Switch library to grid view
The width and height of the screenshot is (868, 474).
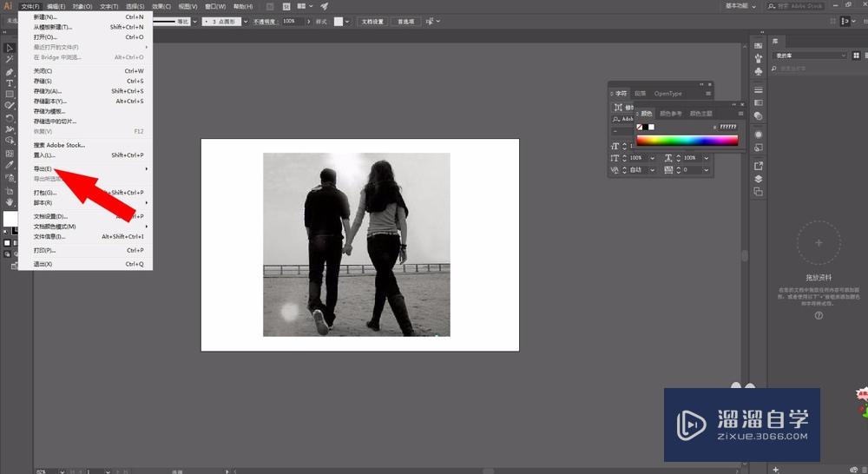pos(855,56)
